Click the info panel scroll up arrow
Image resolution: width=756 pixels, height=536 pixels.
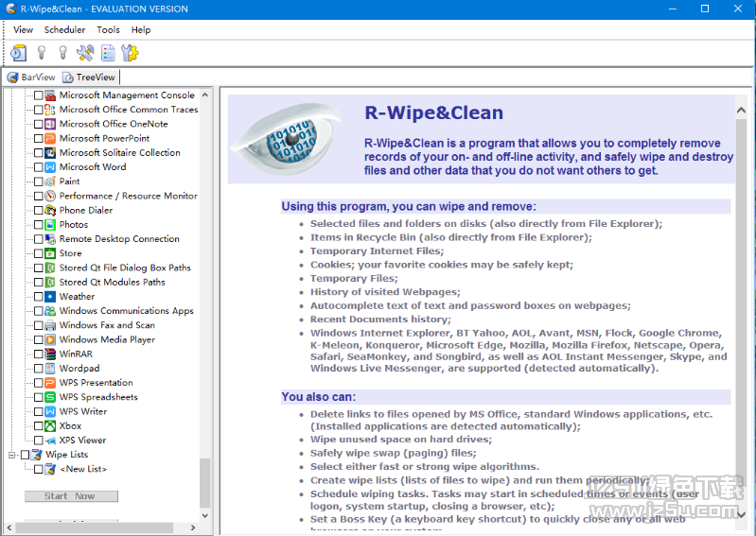click(x=742, y=111)
